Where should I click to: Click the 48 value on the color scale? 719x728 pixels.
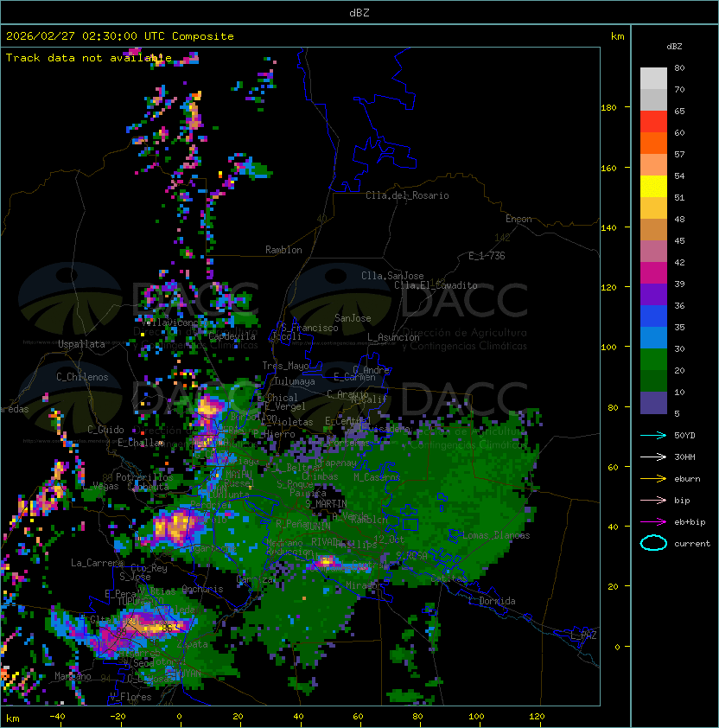679,219
